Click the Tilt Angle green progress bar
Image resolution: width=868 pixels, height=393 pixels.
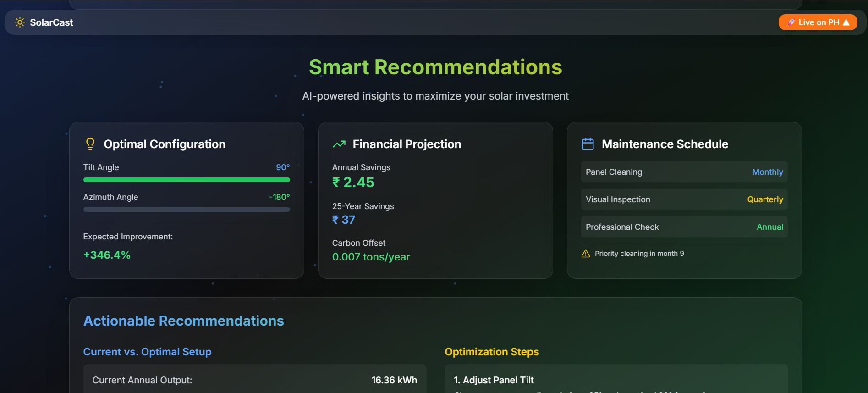(x=187, y=180)
